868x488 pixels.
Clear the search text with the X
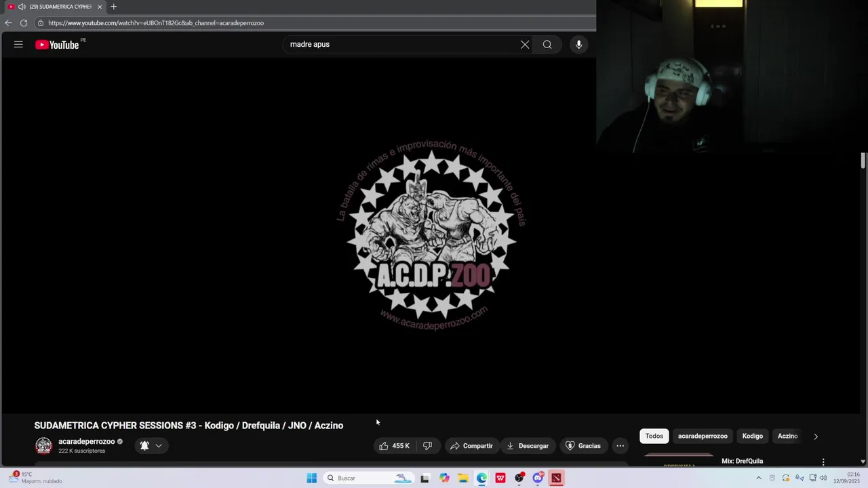tap(525, 45)
